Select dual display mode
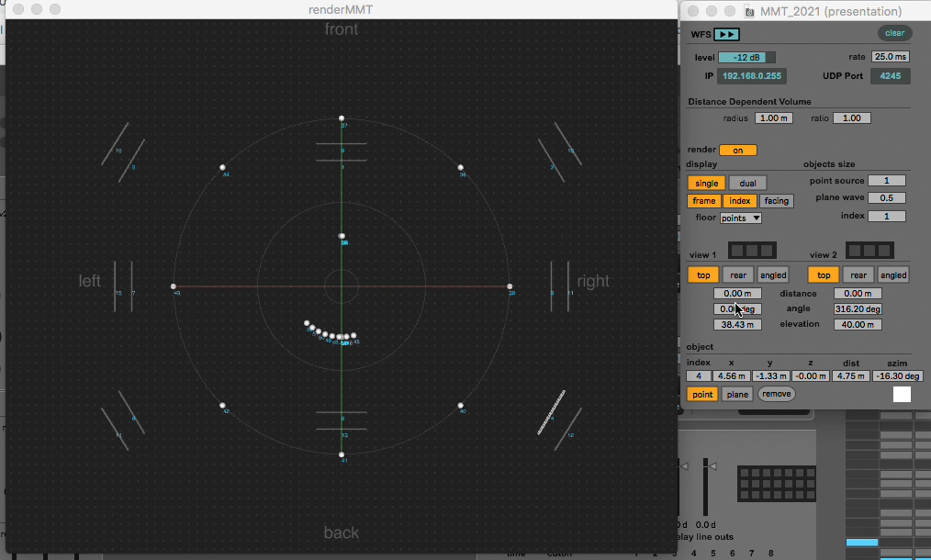 click(x=748, y=183)
